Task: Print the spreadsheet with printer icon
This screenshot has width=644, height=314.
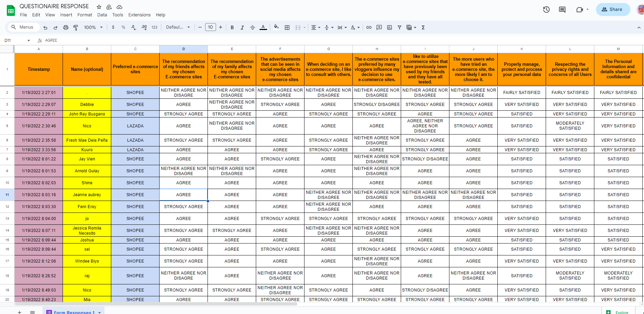Action: (x=66, y=28)
